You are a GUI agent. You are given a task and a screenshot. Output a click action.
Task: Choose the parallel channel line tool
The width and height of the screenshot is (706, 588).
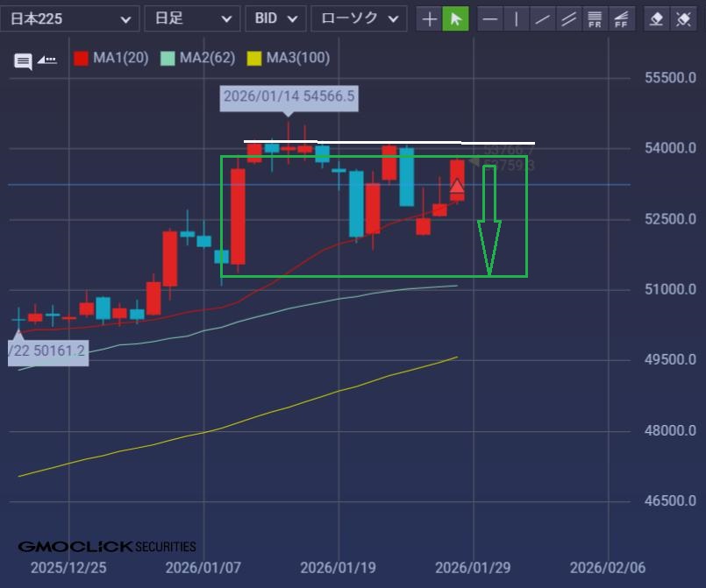[569, 18]
